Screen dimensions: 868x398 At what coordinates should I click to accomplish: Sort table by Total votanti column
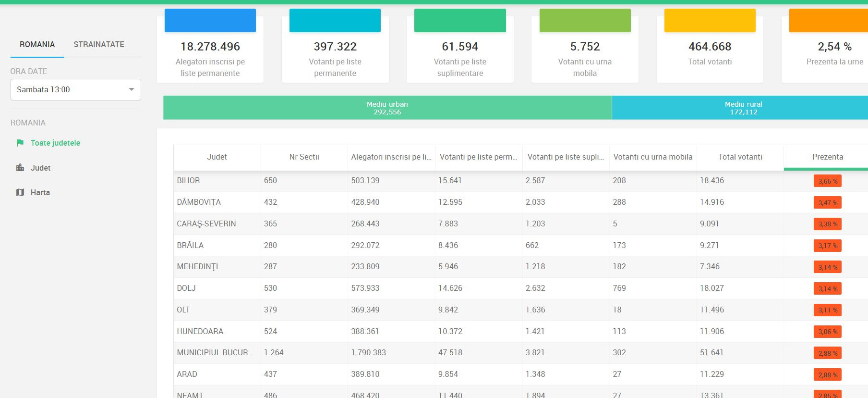click(740, 157)
